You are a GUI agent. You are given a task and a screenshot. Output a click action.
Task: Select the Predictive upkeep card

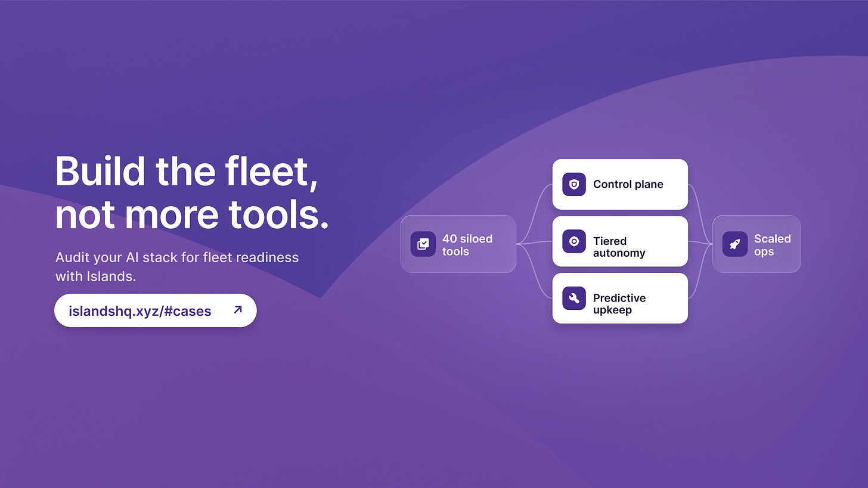click(620, 298)
